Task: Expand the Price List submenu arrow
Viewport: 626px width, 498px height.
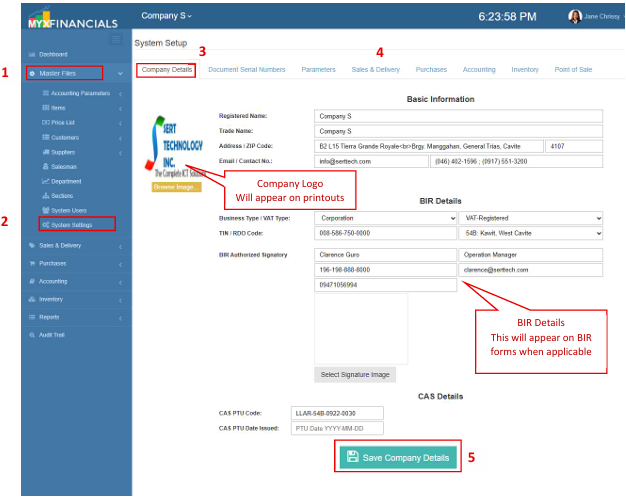Action: point(120,123)
